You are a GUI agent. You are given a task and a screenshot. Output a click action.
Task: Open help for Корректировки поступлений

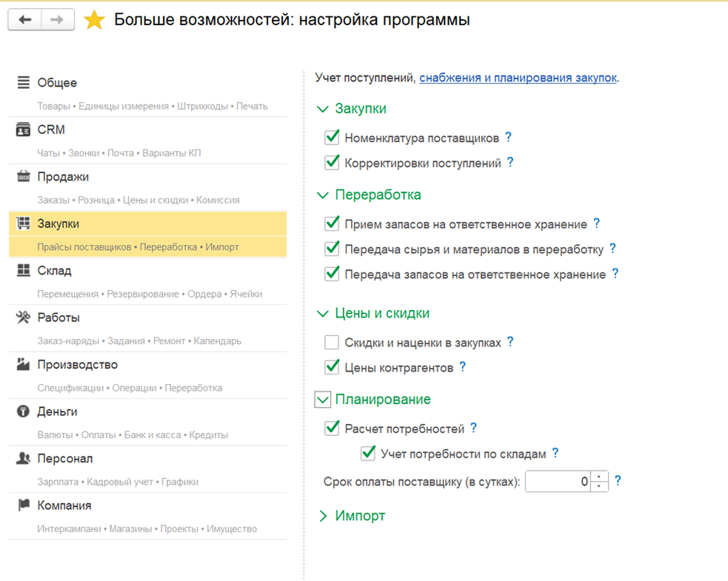tap(510, 162)
